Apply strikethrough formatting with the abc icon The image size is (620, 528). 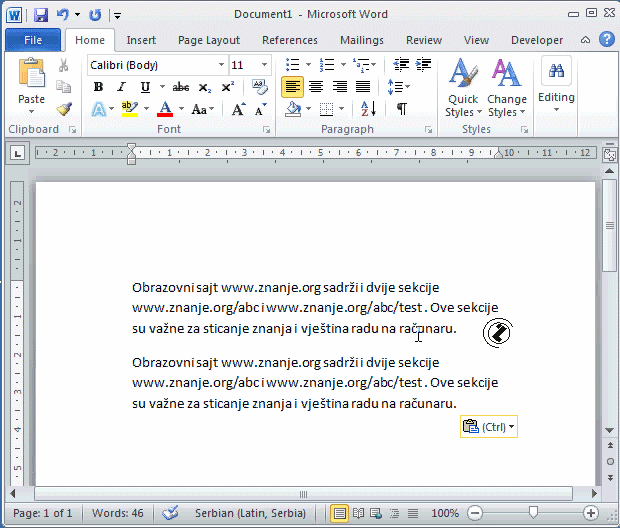pyautogui.click(x=181, y=87)
